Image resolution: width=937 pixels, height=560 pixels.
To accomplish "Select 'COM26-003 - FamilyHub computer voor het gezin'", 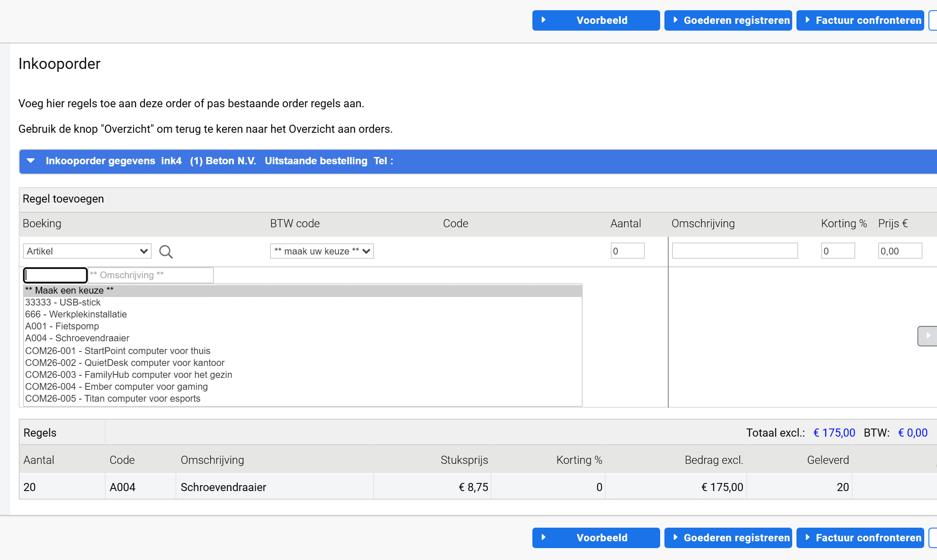I will [303, 375].
